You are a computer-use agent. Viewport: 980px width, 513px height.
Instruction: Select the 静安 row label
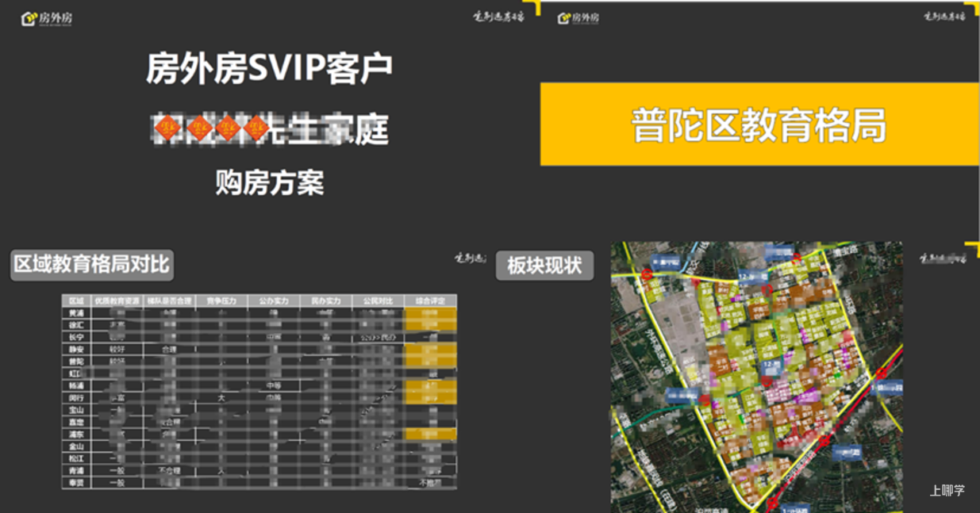pos(76,350)
